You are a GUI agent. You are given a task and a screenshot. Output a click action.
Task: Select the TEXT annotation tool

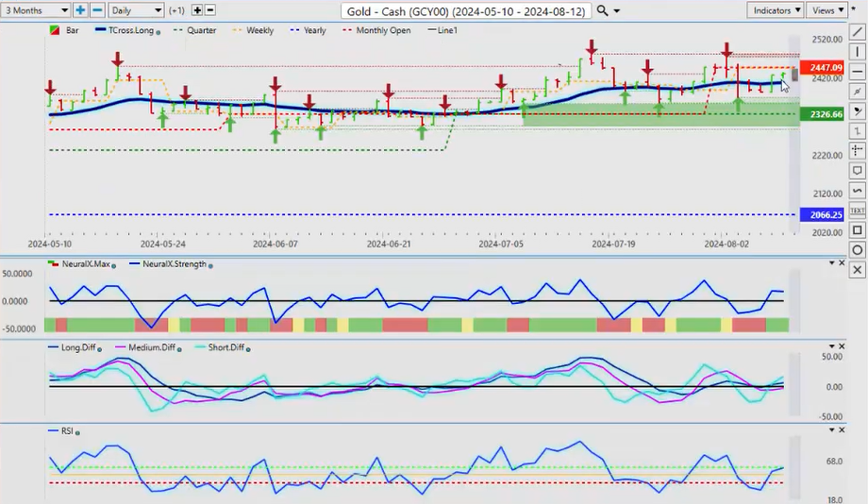pyautogui.click(x=857, y=210)
